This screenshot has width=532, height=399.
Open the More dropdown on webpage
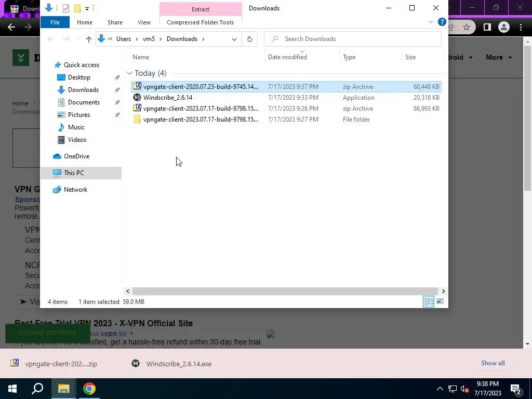click(499, 57)
